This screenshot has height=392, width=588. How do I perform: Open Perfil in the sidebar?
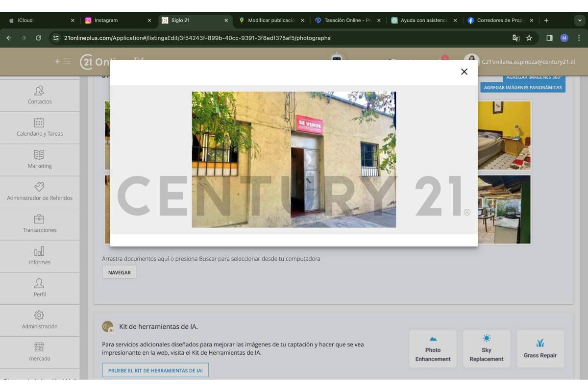[x=40, y=288]
